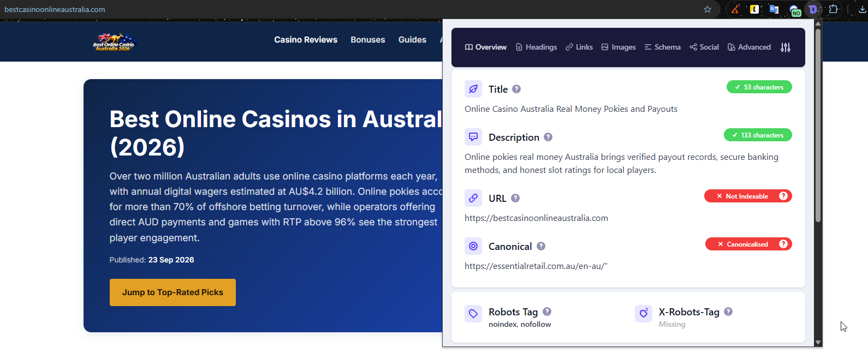This screenshot has height=353, width=868.
Task: Click the question mark on Not Indexable badge
Action: point(783,196)
